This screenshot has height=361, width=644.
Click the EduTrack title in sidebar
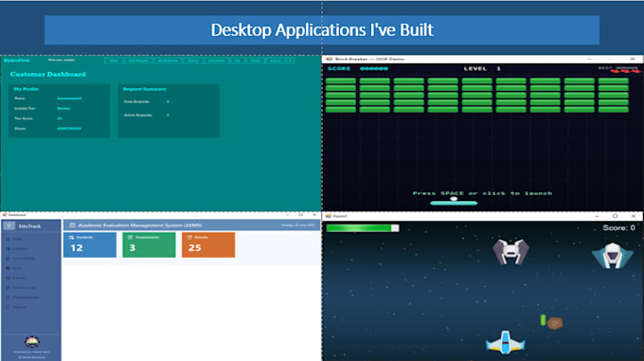pos(29,226)
